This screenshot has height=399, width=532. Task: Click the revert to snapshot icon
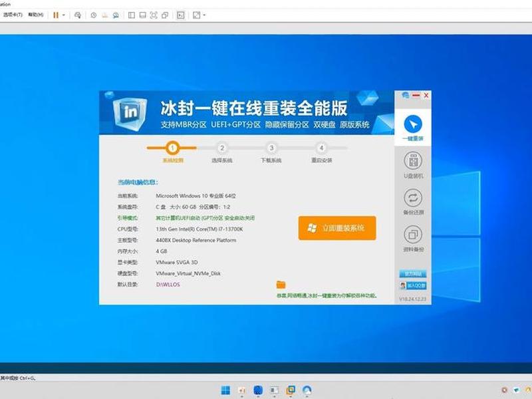click(x=105, y=15)
